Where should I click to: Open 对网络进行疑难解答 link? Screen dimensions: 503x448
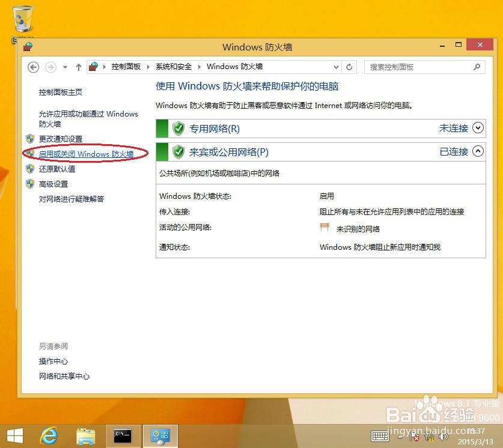point(72,199)
